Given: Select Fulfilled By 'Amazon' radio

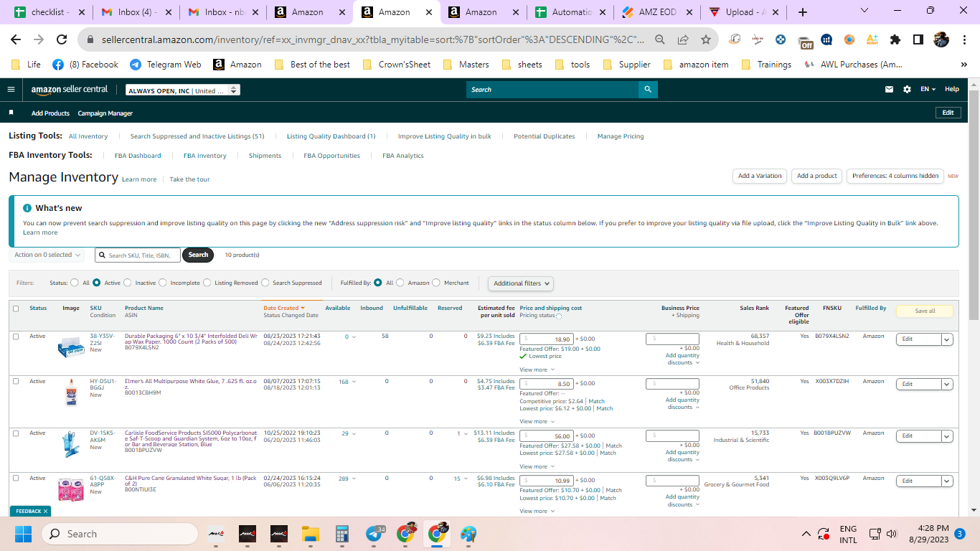Looking at the screenshot, I should [x=400, y=283].
